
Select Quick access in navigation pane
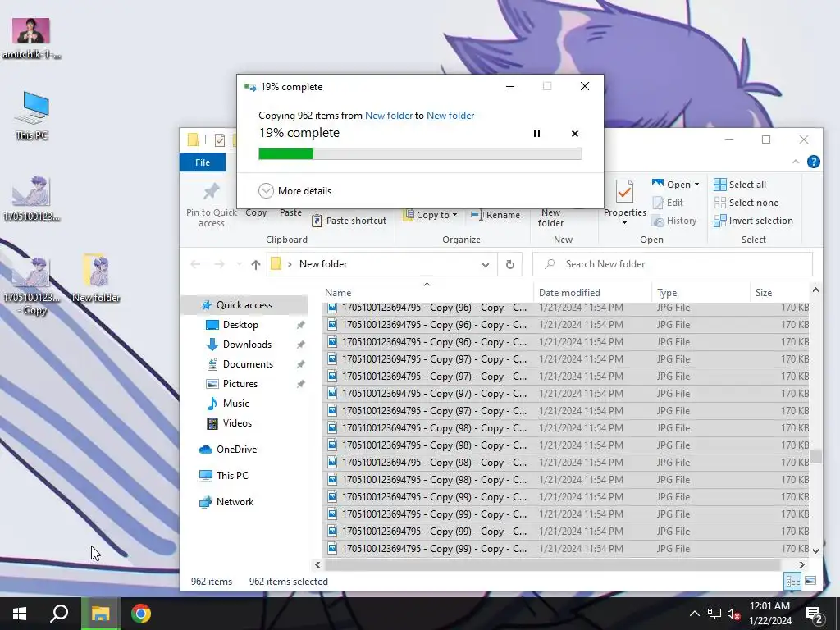[244, 305]
